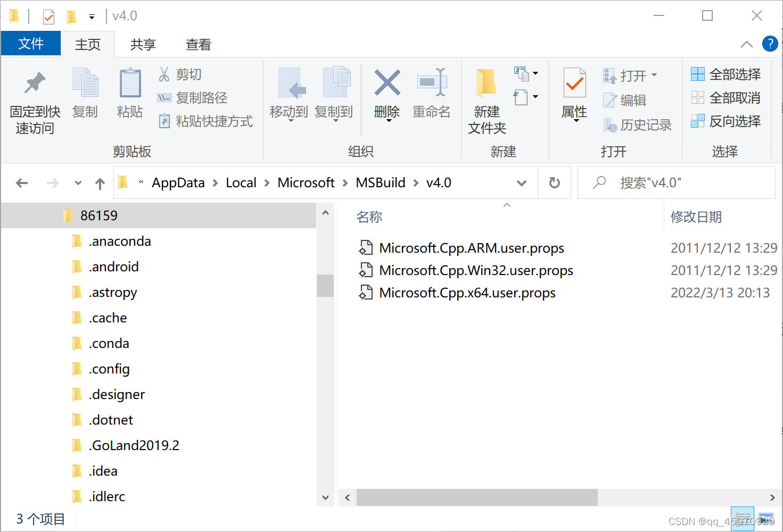Click the refresh button beside address bar
The width and height of the screenshot is (783, 532).
(x=555, y=182)
